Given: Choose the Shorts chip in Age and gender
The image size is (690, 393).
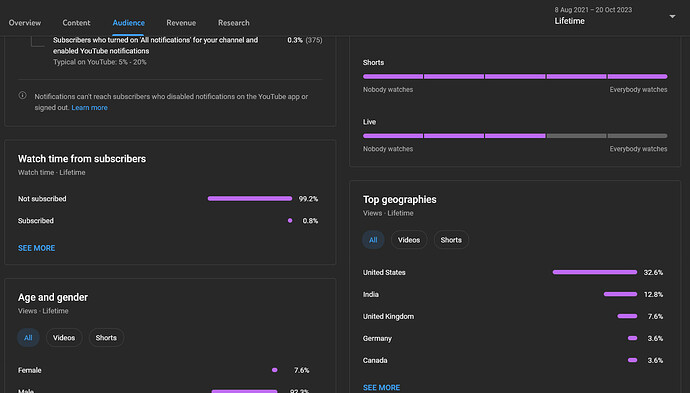Looking at the screenshot, I should click(106, 338).
